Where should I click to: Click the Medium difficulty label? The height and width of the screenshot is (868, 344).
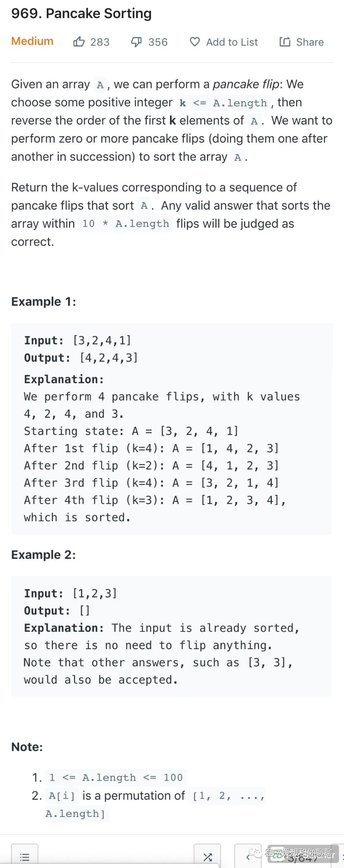[x=32, y=41]
